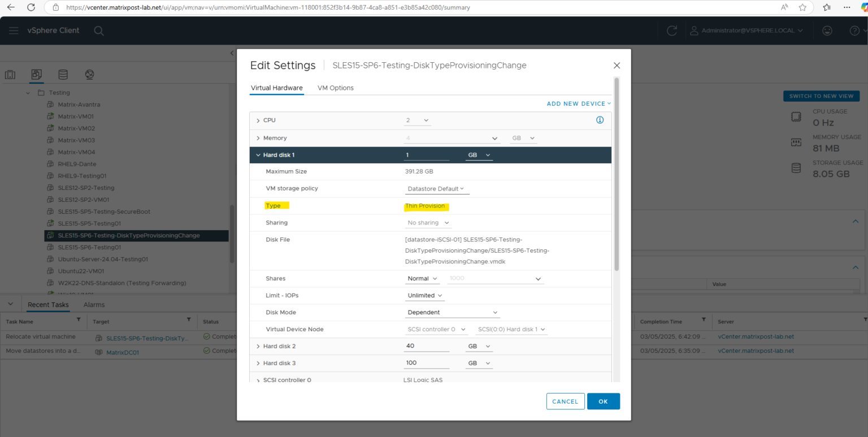Click the hamburger menu icon
The image size is (868, 437).
(14, 31)
